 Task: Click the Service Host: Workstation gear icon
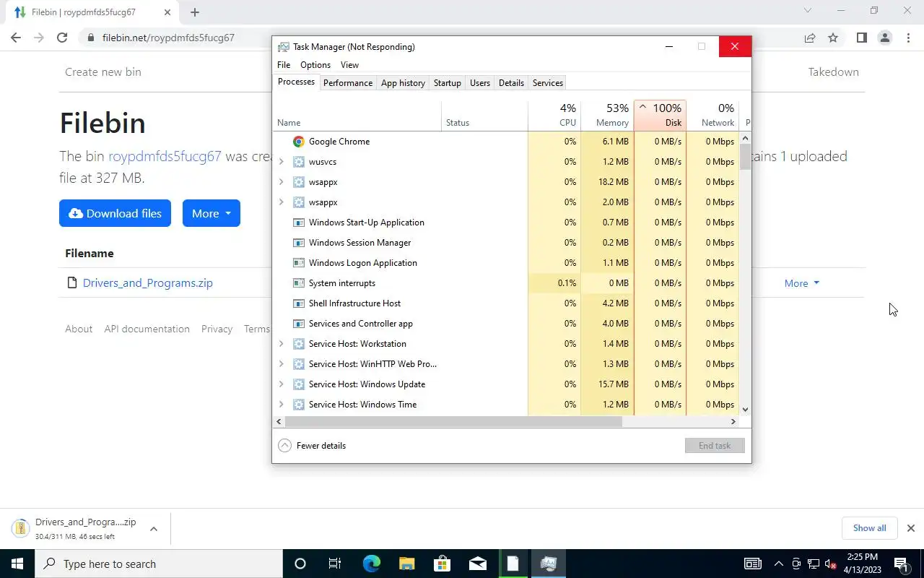coord(298,344)
